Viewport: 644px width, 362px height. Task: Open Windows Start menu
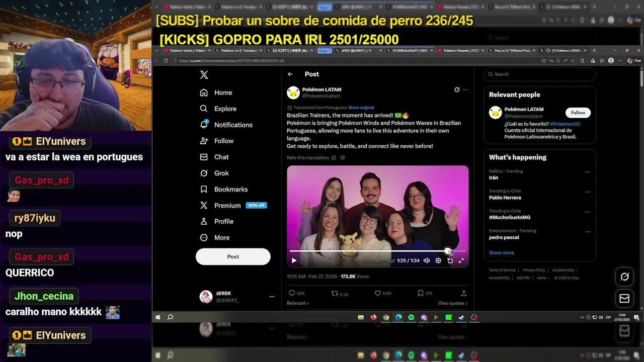(x=158, y=317)
